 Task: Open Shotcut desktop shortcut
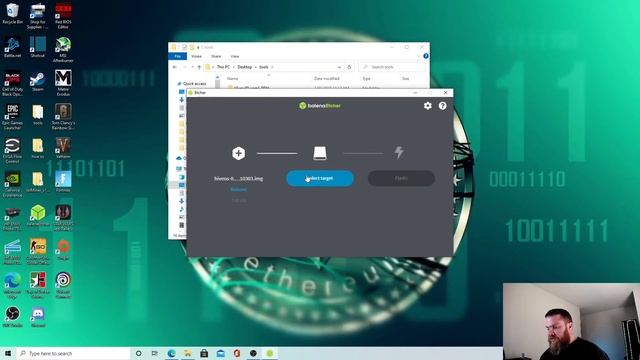[x=38, y=47]
